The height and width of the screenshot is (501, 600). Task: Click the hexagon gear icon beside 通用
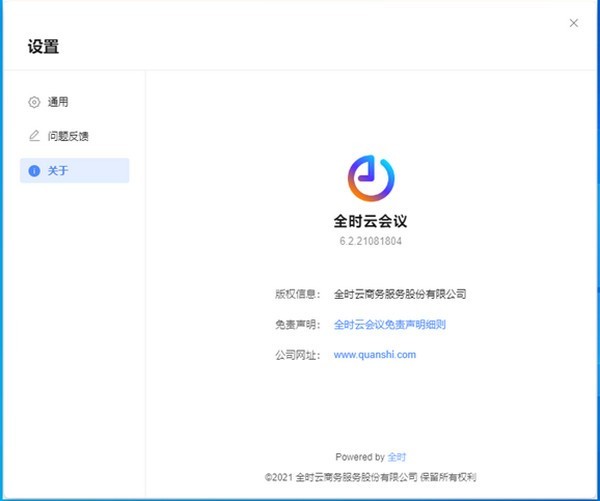[34, 102]
